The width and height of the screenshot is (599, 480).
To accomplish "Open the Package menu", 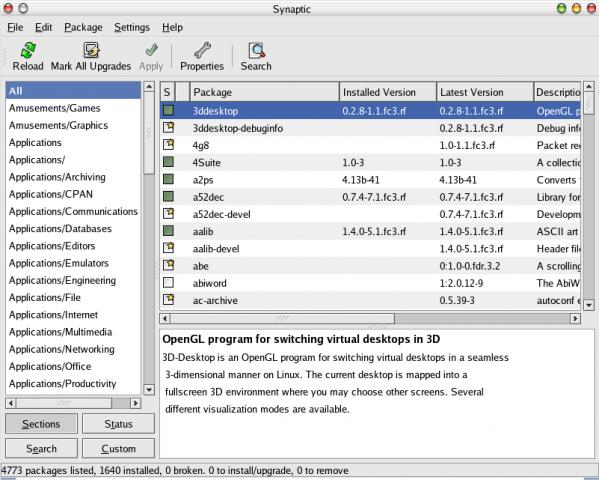I will (83, 28).
